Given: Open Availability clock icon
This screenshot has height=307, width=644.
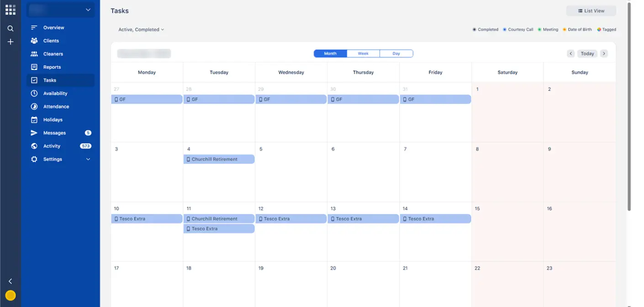Looking at the screenshot, I should click(34, 93).
